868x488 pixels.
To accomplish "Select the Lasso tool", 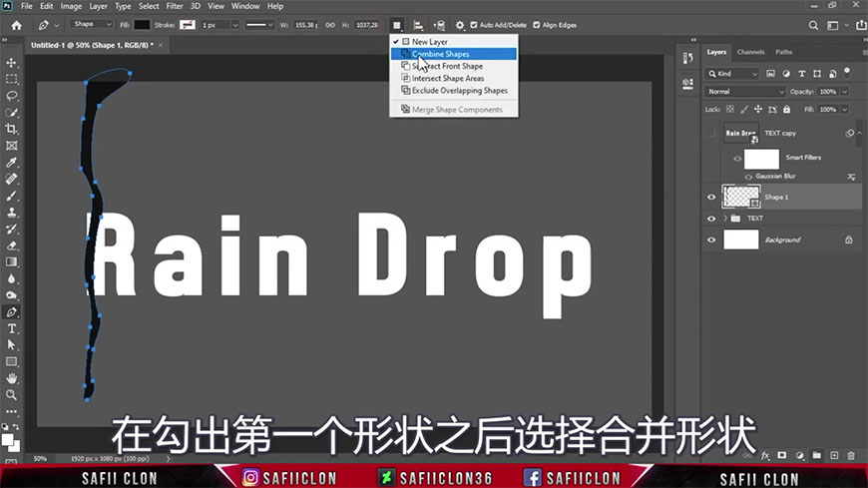I will 11,96.
